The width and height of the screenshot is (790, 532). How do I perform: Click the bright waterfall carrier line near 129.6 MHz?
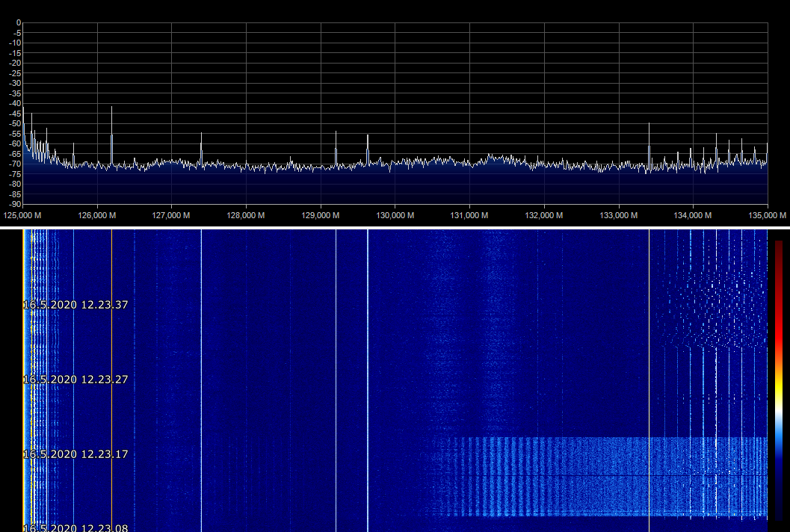pyautogui.click(x=368, y=374)
